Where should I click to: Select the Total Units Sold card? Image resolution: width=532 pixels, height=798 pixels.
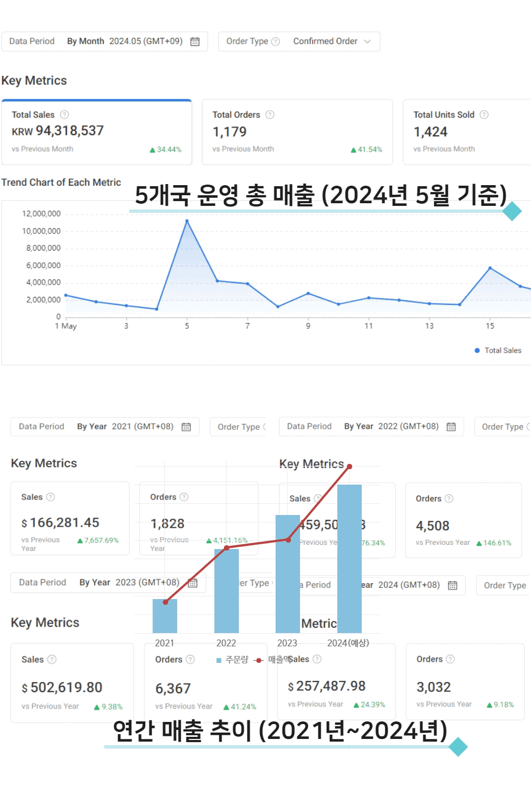pyautogui.click(x=468, y=132)
